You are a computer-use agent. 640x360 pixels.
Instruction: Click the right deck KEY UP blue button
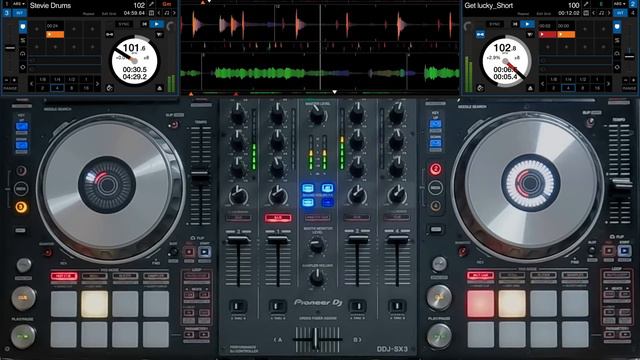tap(435, 124)
